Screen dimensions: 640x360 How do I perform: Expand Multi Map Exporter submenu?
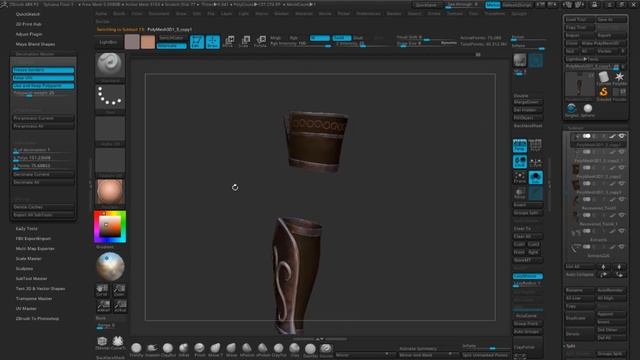(x=35, y=249)
